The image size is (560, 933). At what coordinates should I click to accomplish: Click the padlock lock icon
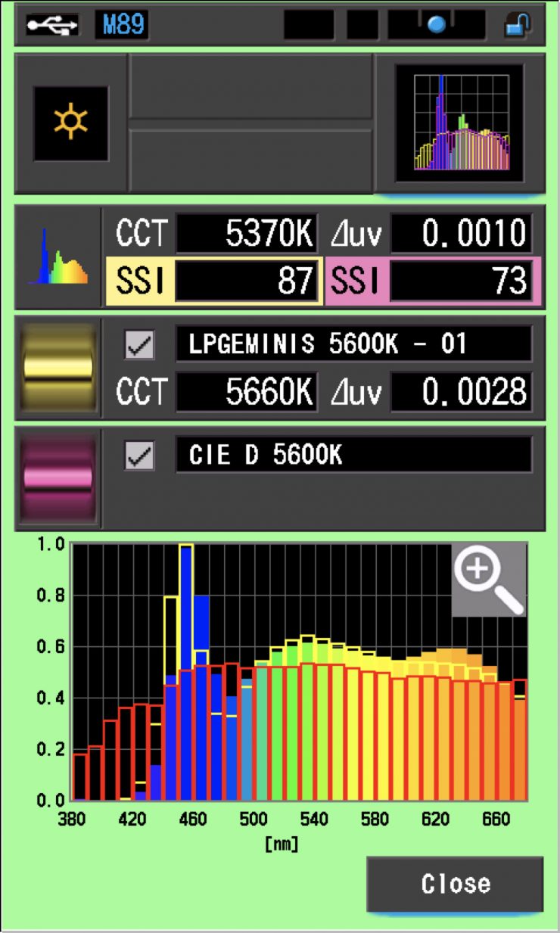coord(518,26)
